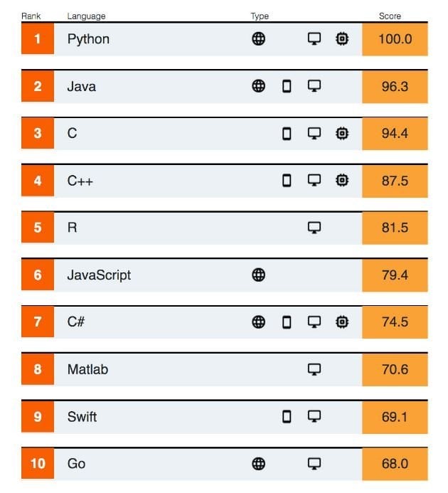Click the web globe icon in Go row
This screenshot has height=493, width=448.
(x=258, y=464)
